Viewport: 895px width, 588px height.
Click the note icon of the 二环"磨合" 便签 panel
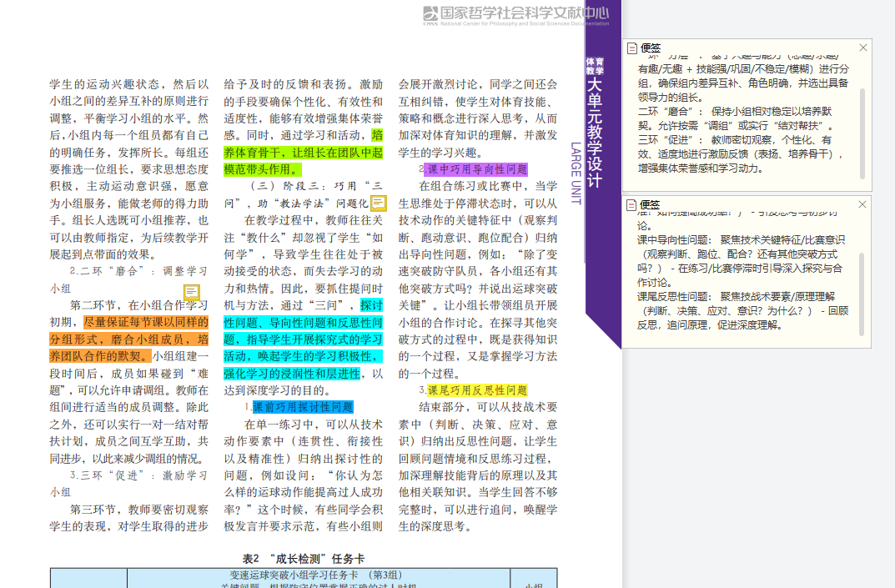coord(632,48)
